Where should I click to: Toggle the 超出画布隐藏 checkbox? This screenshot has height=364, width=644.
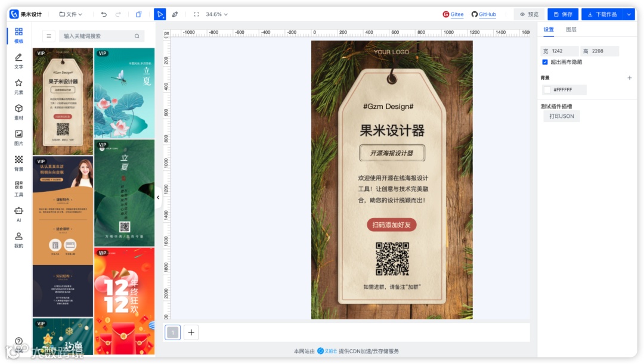tap(545, 62)
